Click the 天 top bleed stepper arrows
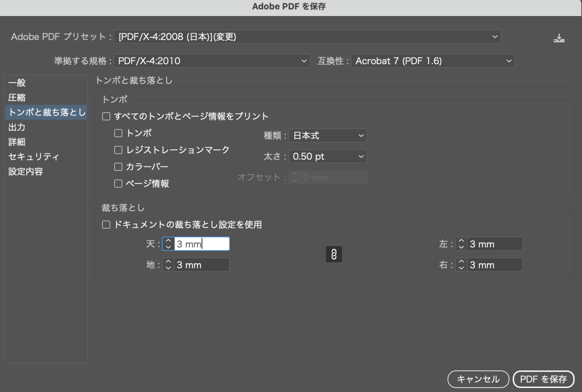 click(168, 244)
